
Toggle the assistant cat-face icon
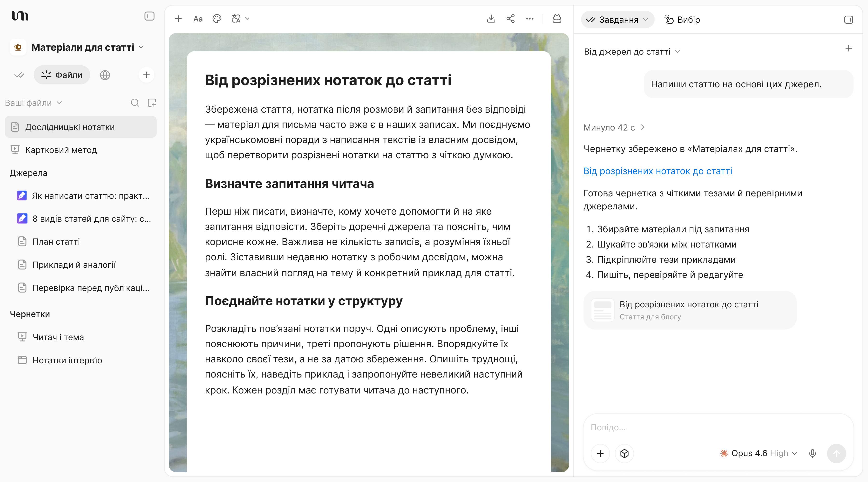coord(557,19)
